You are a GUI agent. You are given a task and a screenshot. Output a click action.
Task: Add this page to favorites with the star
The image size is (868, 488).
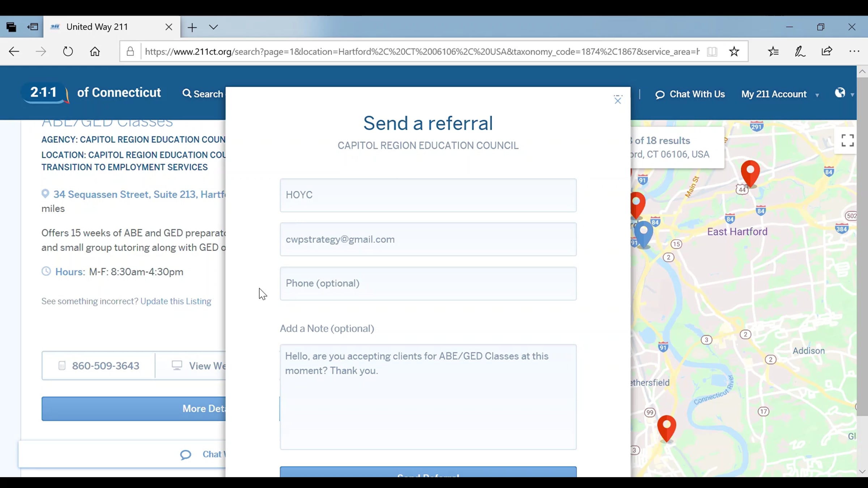tap(734, 52)
